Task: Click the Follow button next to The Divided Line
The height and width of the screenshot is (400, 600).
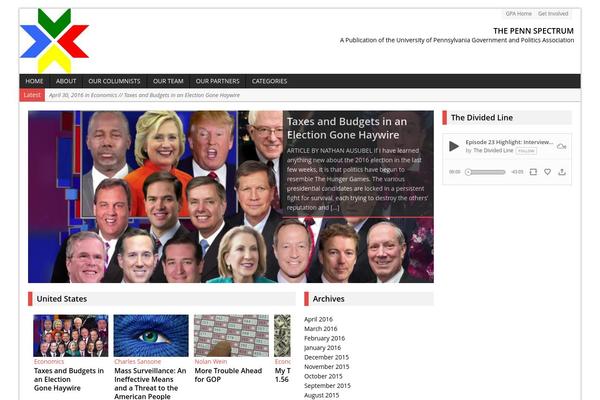Action: [526, 151]
